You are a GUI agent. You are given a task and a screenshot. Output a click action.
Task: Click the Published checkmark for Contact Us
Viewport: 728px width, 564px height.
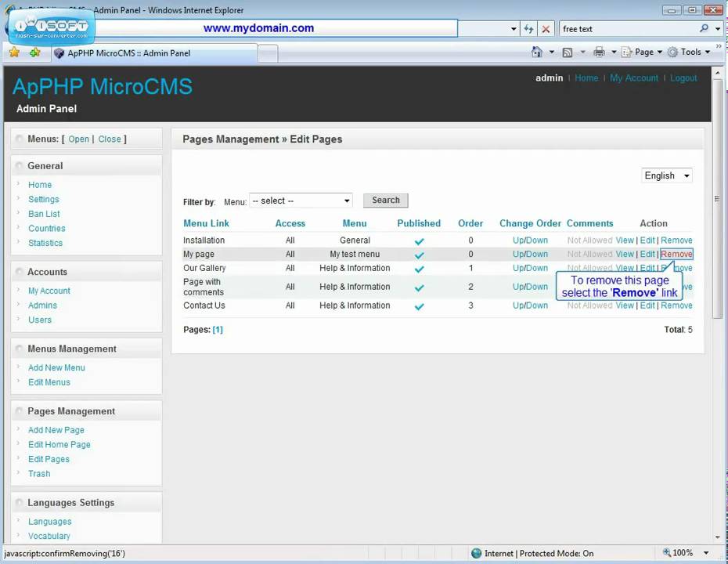tap(420, 306)
